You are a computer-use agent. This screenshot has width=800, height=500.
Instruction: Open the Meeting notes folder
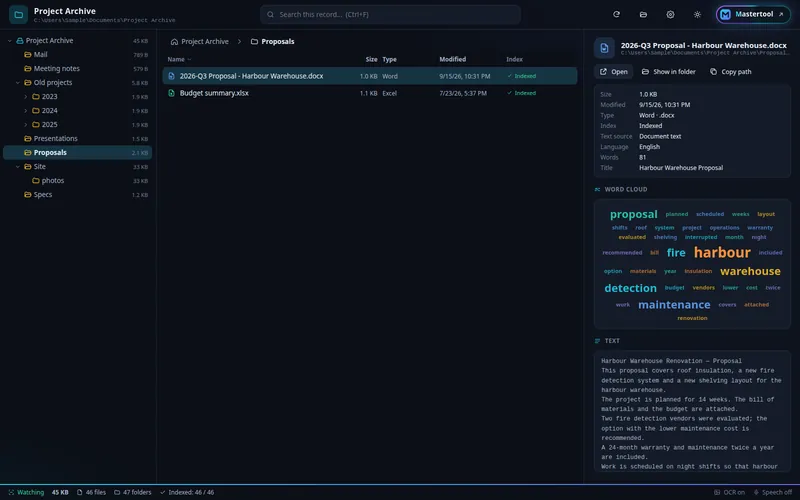click(78, 68)
